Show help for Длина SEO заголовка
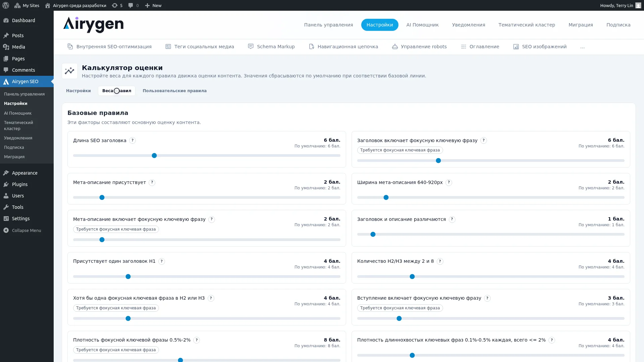 tap(132, 140)
